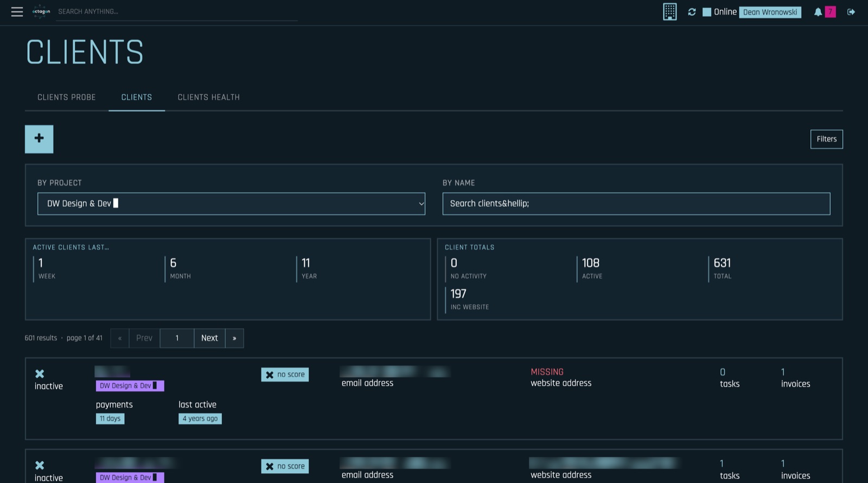The height and width of the screenshot is (483, 868).
Task: Click the second client's 1 invoices count
Action: pos(783,463)
